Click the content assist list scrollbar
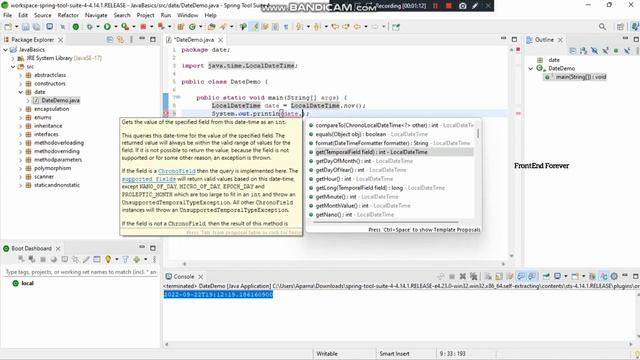 pos(478,133)
